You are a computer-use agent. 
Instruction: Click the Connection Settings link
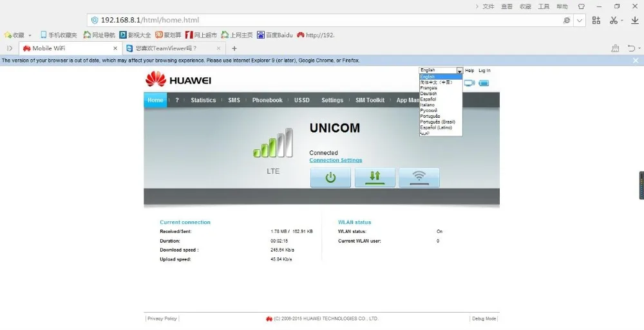(336, 160)
